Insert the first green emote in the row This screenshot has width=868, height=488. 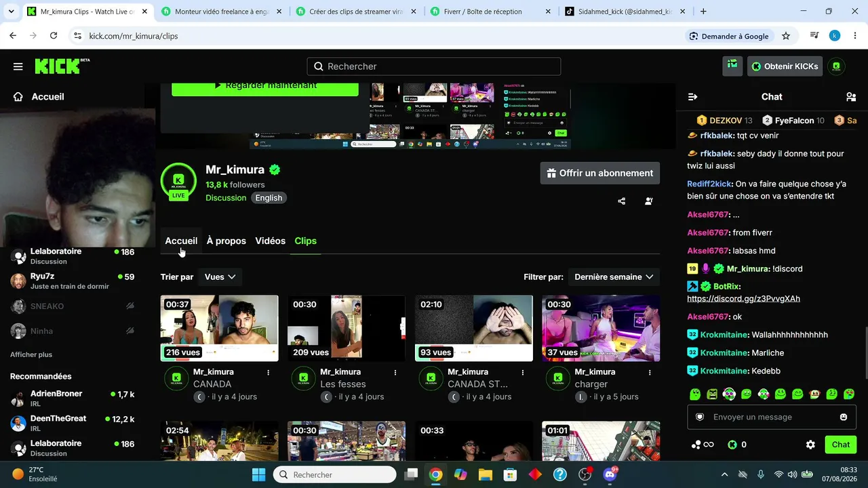click(695, 394)
